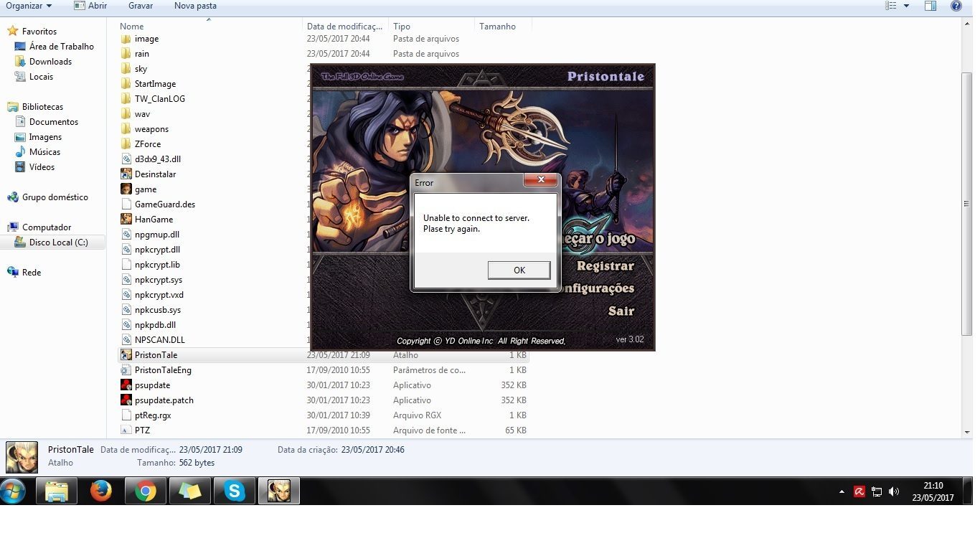Click Nova pasta in the toolbar
Image resolution: width=980 pixels, height=551 pixels.
pyautogui.click(x=195, y=6)
